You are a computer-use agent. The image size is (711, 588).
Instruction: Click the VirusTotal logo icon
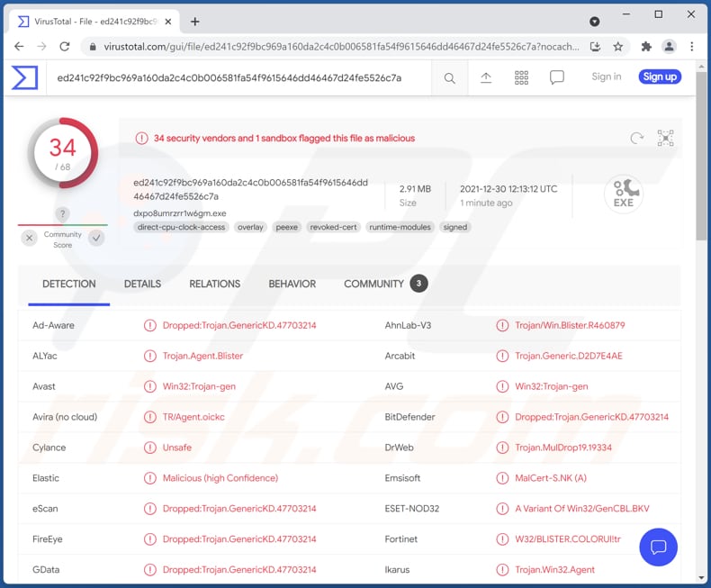point(24,77)
